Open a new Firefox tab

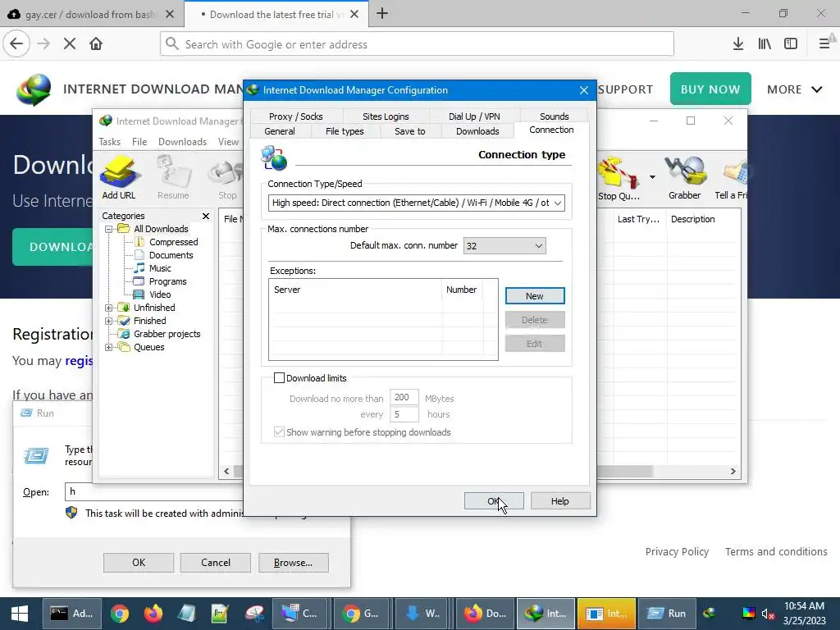pyautogui.click(x=382, y=14)
